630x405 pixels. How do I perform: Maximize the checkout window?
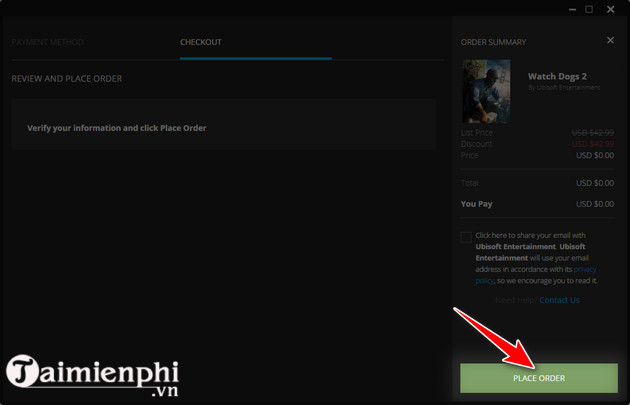click(x=589, y=9)
